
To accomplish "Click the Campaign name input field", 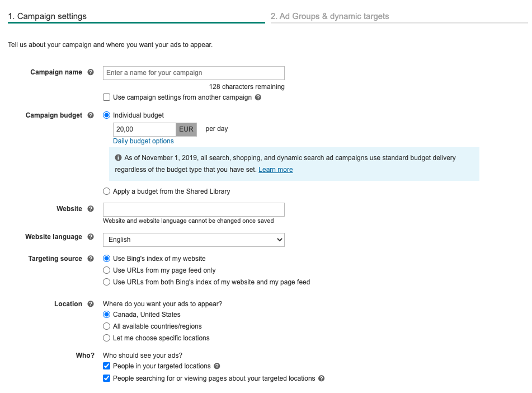I will tap(194, 73).
